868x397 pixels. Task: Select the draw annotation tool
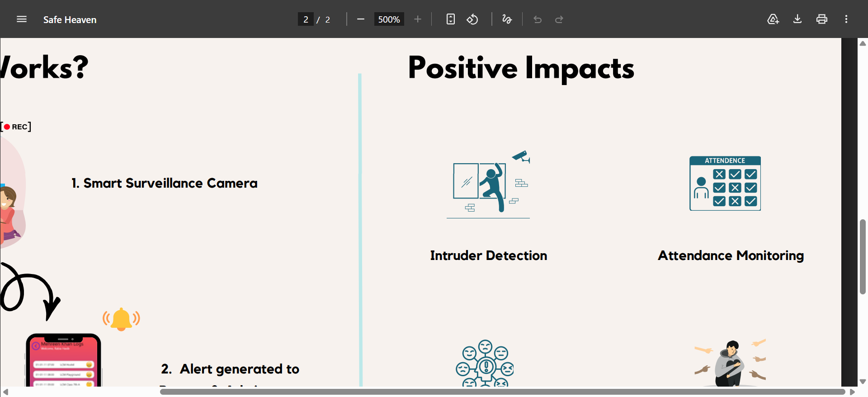(x=507, y=19)
